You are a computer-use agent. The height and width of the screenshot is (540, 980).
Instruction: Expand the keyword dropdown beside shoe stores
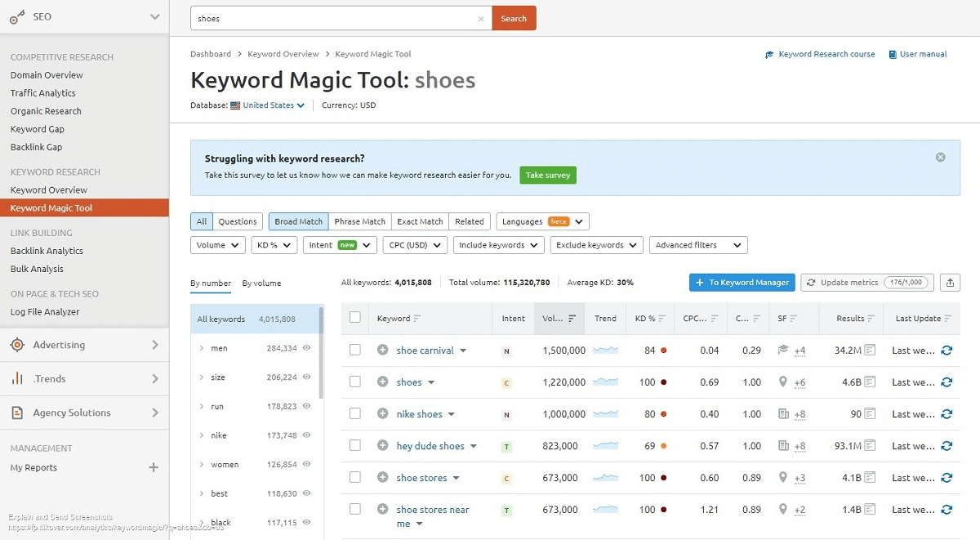pyautogui.click(x=457, y=477)
